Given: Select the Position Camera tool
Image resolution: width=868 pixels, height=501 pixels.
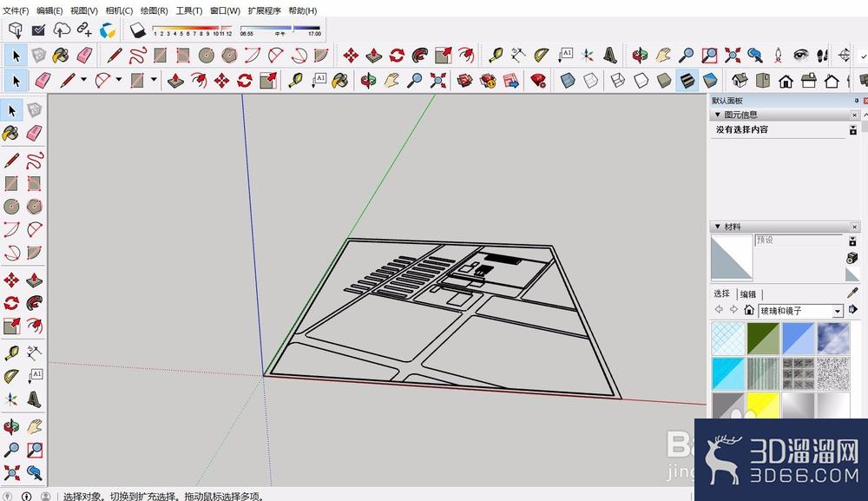Looking at the screenshot, I should [x=778, y=55].
